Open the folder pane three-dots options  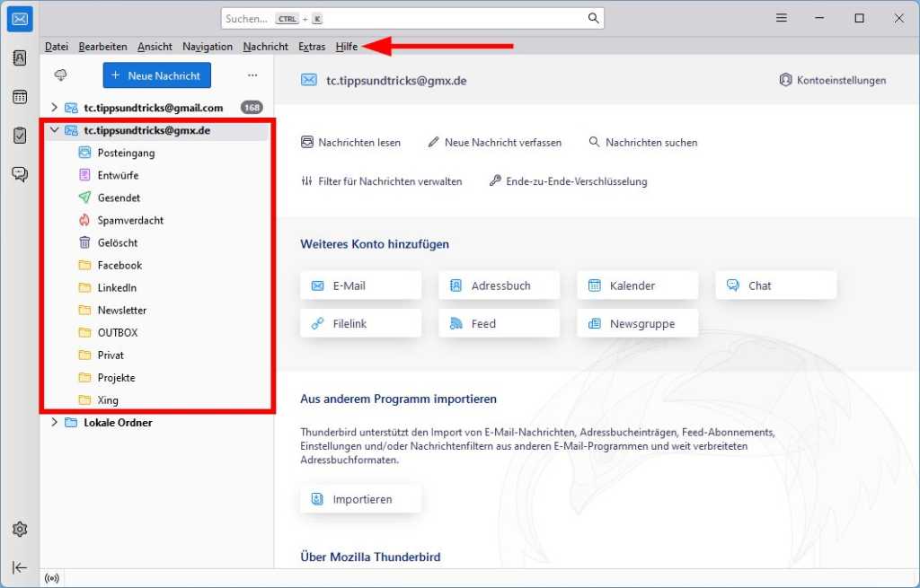point(252,75)
